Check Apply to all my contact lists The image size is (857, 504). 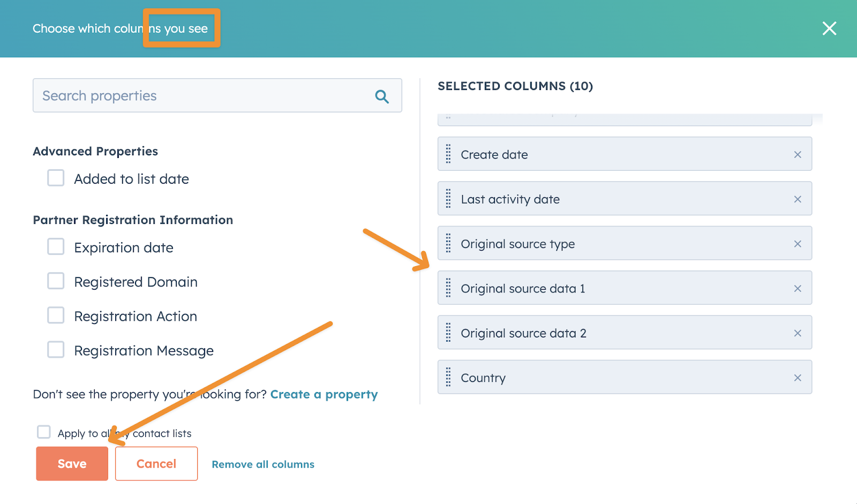[44, 432]
